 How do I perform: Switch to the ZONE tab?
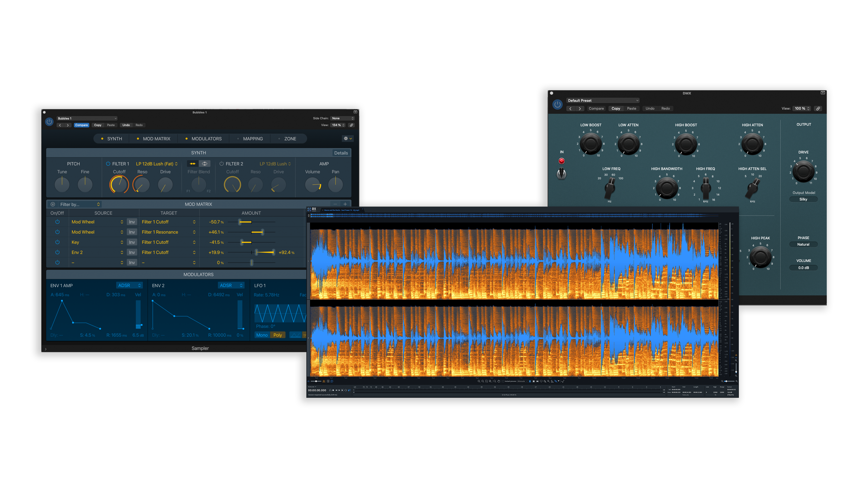290,139
